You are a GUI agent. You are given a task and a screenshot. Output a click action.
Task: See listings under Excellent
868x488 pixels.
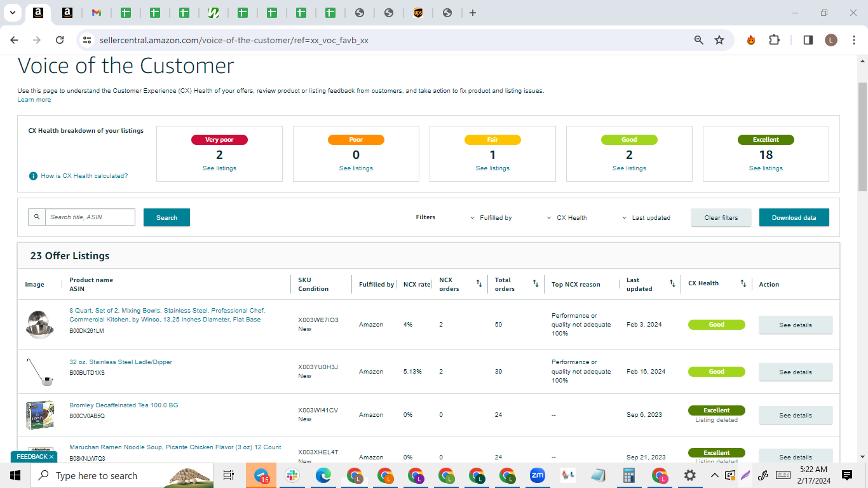point(766,168)
